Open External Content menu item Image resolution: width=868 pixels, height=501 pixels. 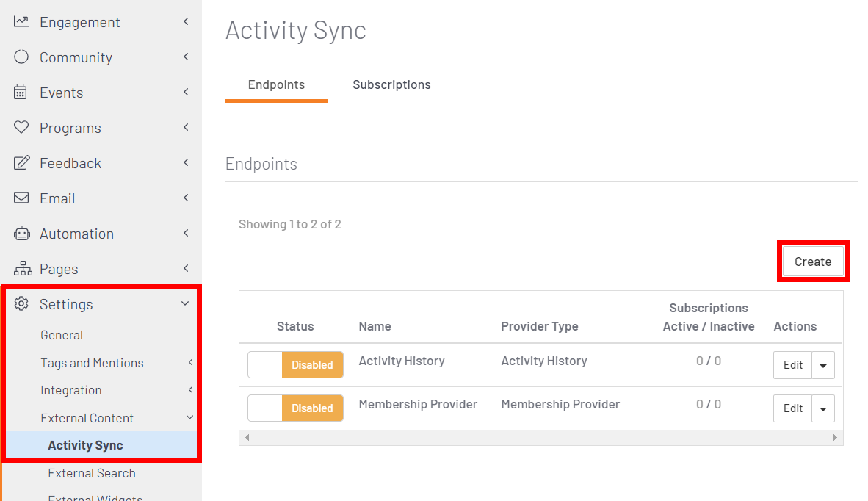[87, 418]
